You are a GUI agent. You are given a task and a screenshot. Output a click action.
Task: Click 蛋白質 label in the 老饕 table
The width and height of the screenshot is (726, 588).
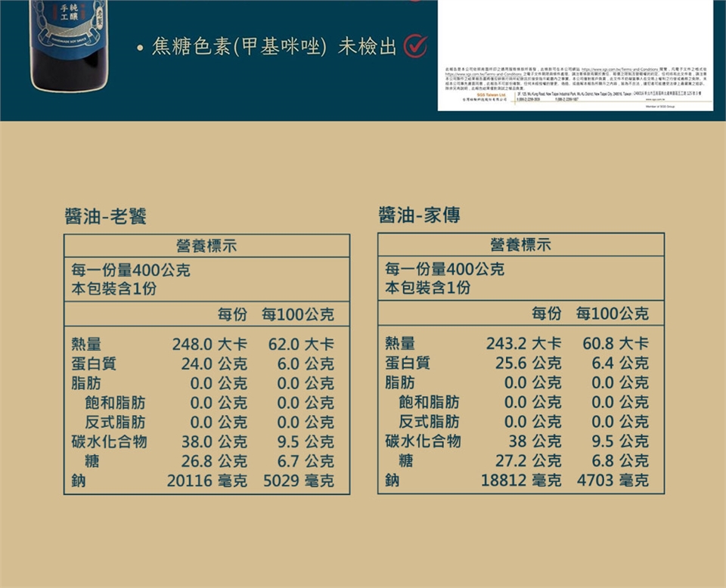94,364
